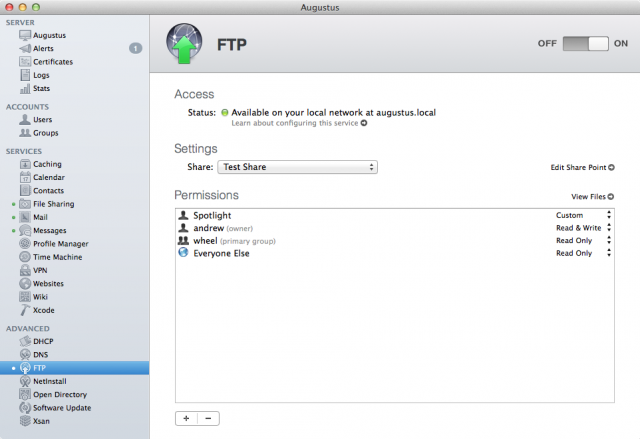Image resolution: width=640 pixels, height=439 pixels.
Task: Change wheel group's Read Only permission
Action: (x=584, y=240)
